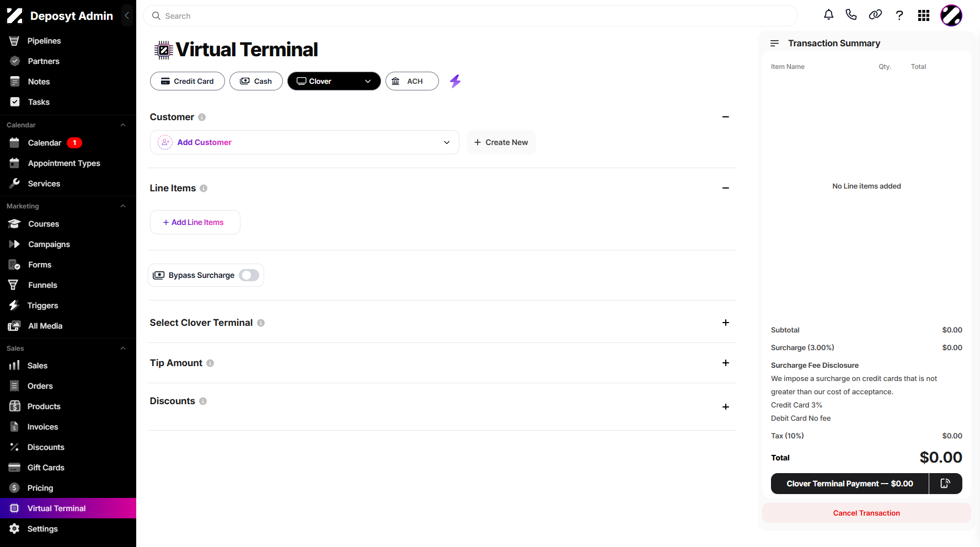Open the link icon in header
Screen dimensions: 980x547
click(875, 15)
